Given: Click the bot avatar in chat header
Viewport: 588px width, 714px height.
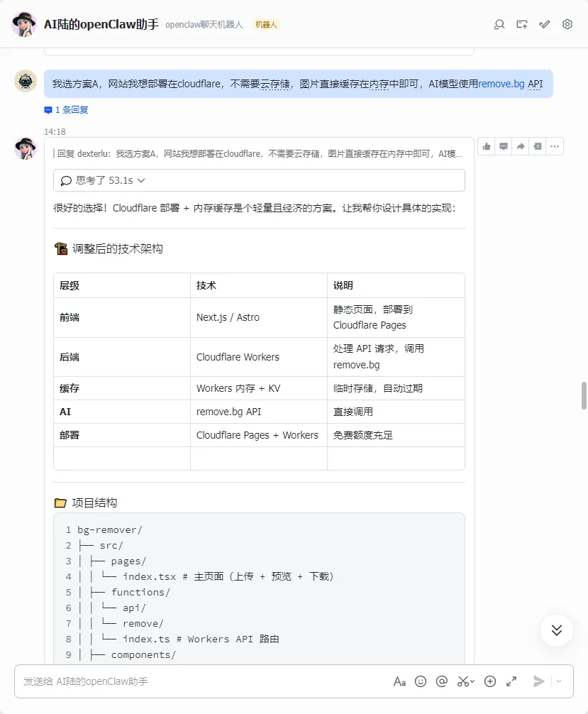Looking at the screenshot, I should click(x=24, y=24).
